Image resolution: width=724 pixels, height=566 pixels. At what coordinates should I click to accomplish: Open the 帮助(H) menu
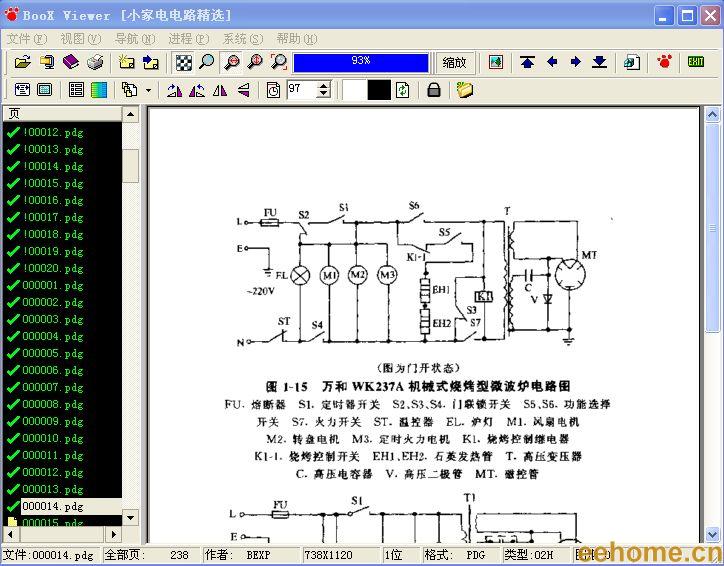coord(297,39)
